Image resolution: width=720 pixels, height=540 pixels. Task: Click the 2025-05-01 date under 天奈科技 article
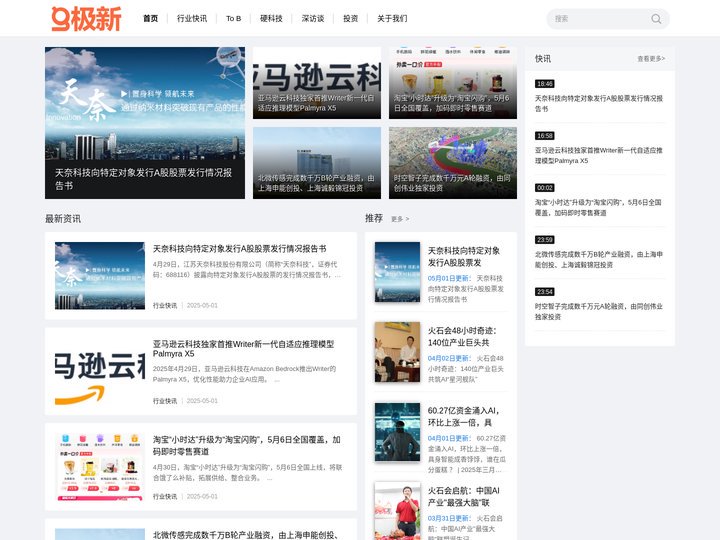pyautogui.click(x=202, y=305)
